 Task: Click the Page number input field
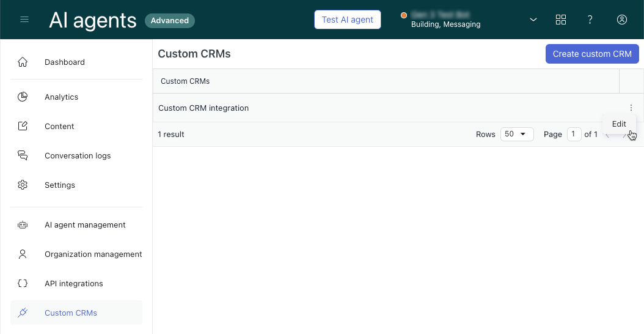[574, 134]
